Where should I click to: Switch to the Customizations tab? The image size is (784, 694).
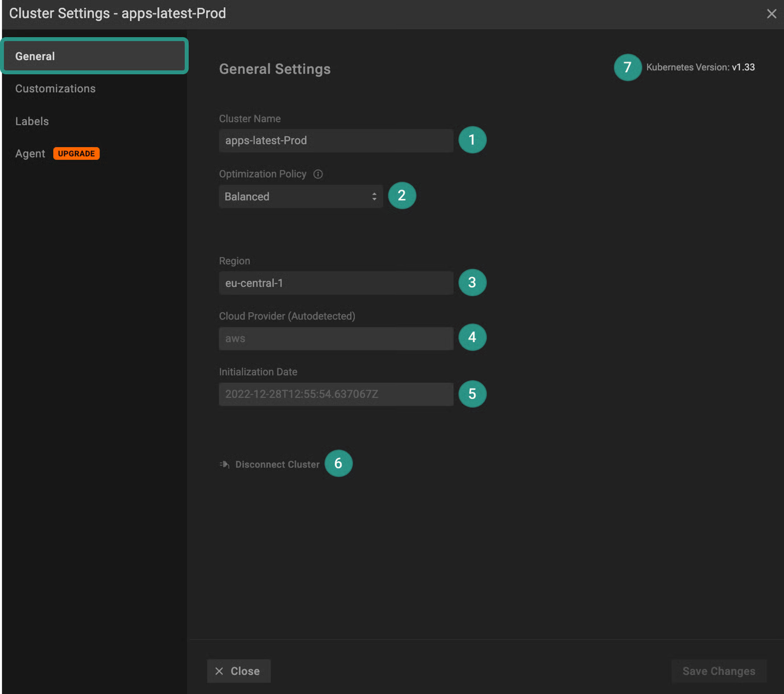click(x=55, y=89)
